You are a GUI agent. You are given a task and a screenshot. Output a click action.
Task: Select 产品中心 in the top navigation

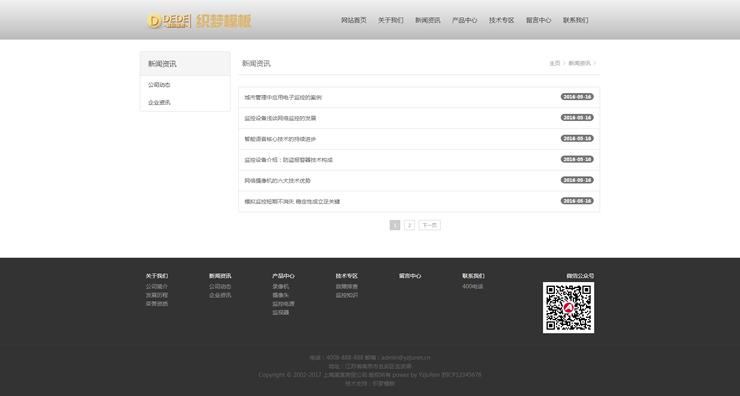pos(464,20)
